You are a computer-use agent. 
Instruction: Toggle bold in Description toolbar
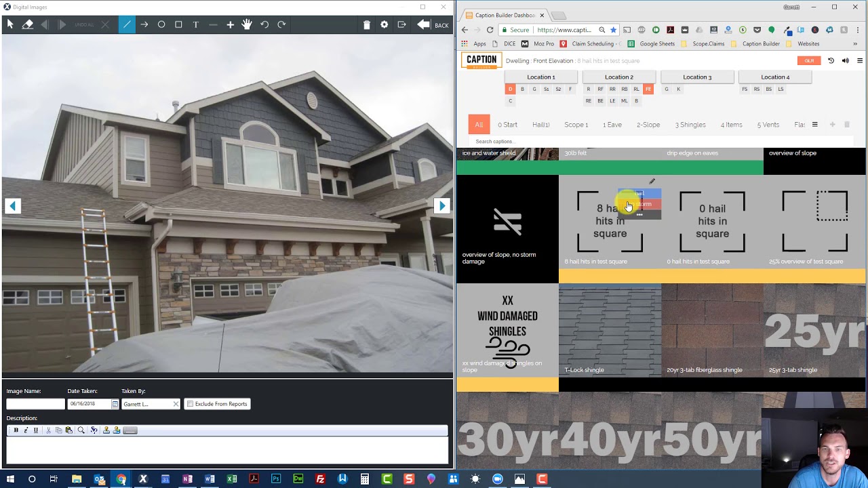[16, 430]
